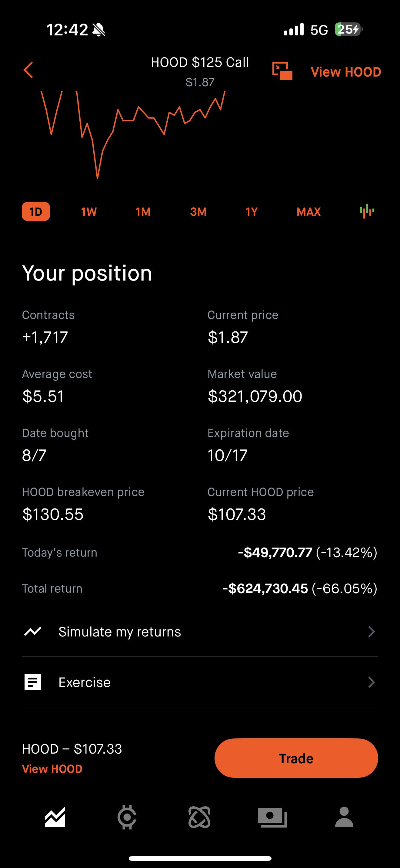Tap the Simulate my returns graph icon

click(33, 631)
